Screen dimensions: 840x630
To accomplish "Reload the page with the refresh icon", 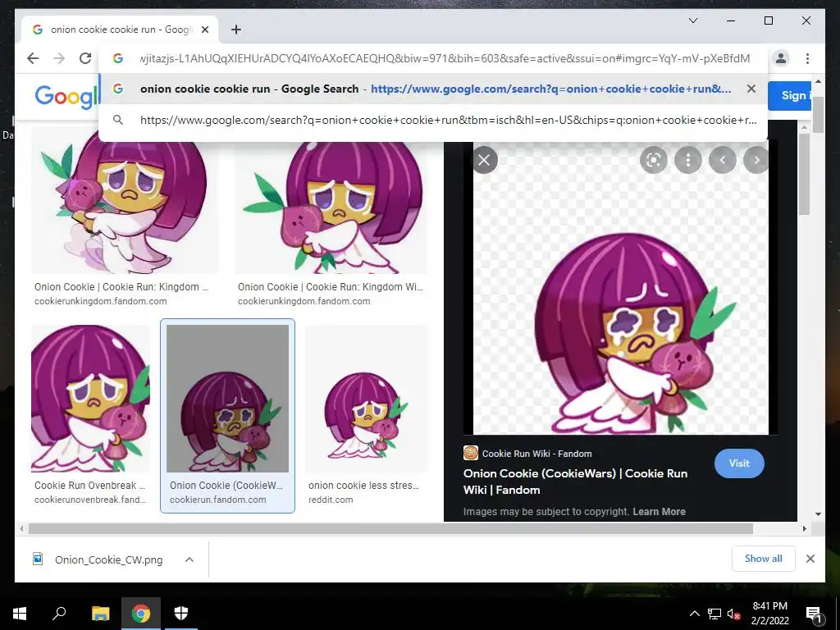I will coord(85,58).
